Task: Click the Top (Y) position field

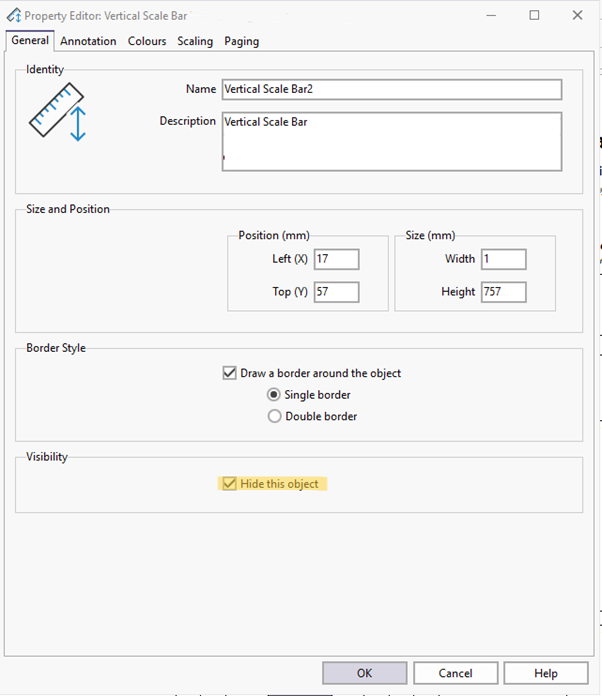Action: pyautogui.click(x=337, y=292)
